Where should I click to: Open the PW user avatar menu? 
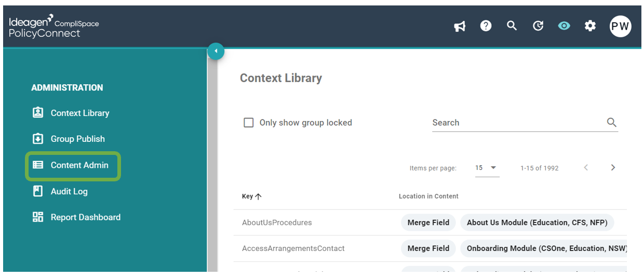(x=620, y=26)
